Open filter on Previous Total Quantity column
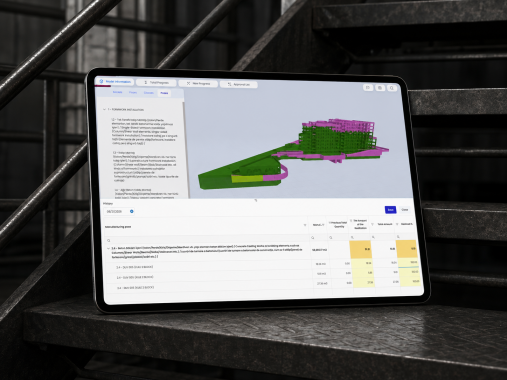507x380 pixels. (330, 222)
